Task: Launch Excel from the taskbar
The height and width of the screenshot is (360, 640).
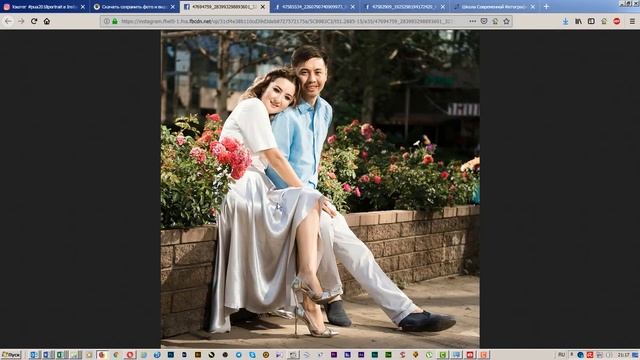Action: (x=60, y=355)
